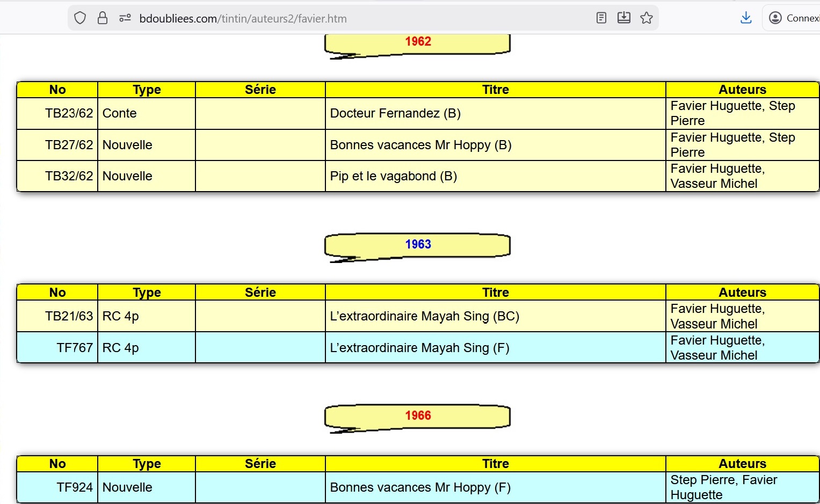Viewport: 820px width, 504px height.
Task: Select the 1962 year banner
Action: click(418, 42)
